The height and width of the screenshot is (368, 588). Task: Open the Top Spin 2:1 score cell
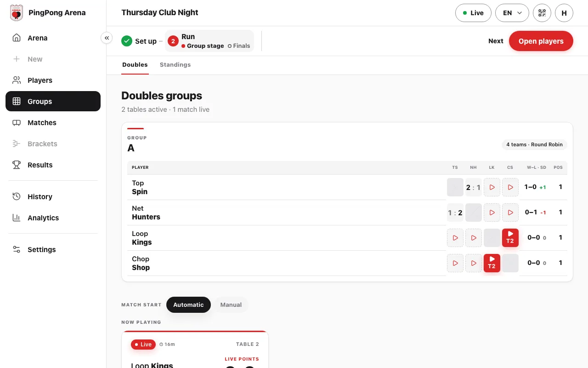pyautogui.click(x=474, y=187)
